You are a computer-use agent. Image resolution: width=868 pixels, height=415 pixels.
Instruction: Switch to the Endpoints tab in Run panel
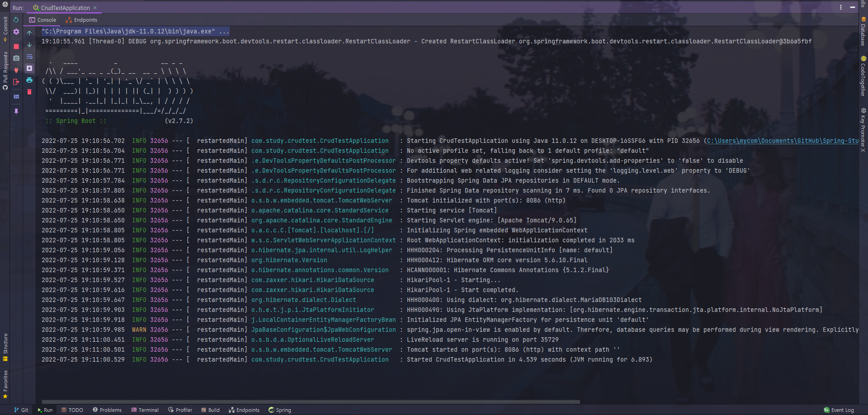coord(81,20)
